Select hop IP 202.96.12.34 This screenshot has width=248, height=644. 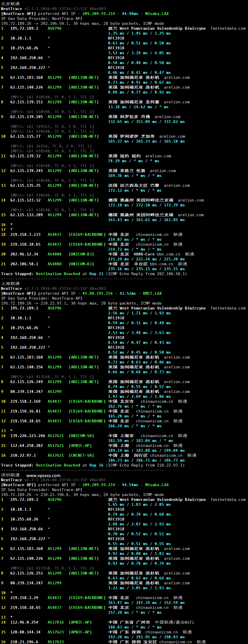24,254
